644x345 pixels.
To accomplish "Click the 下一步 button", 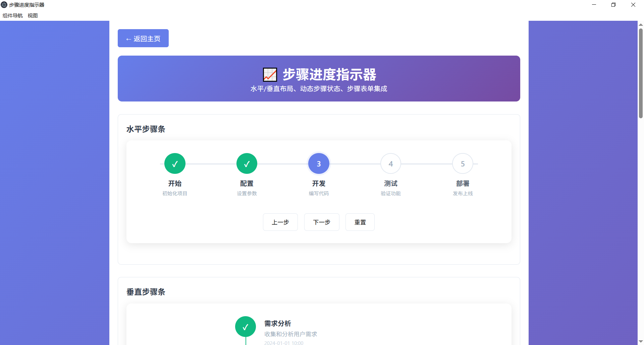I will click(322, 222).
